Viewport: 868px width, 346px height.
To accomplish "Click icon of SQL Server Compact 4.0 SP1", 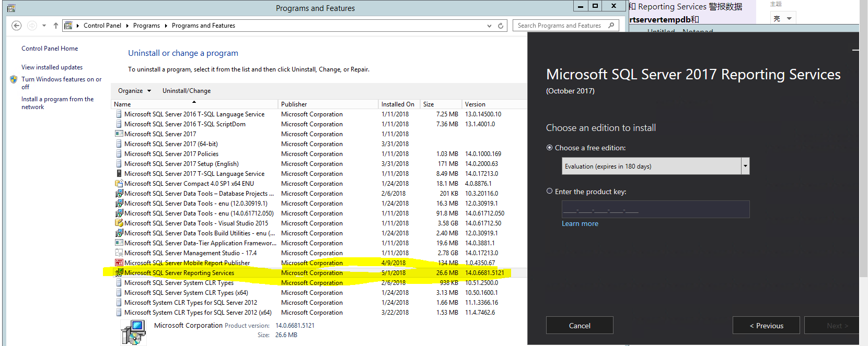I will point(119,183).
